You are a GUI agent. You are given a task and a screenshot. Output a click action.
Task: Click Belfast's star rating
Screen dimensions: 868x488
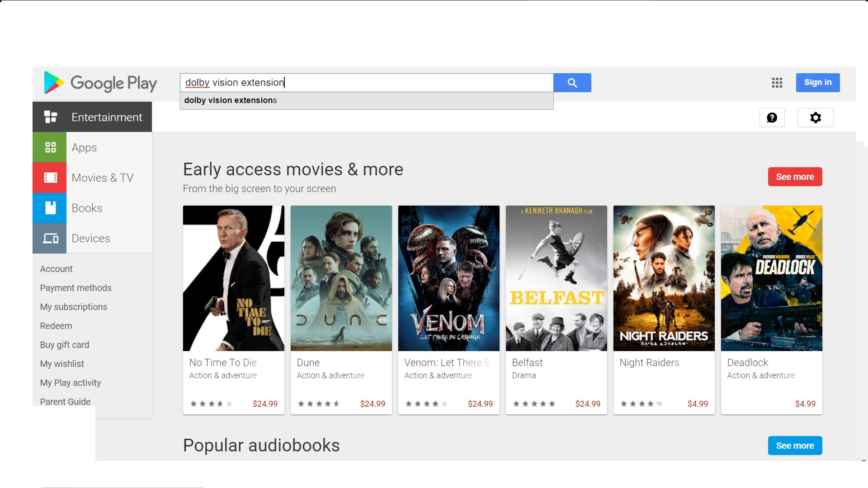point(534,404)
